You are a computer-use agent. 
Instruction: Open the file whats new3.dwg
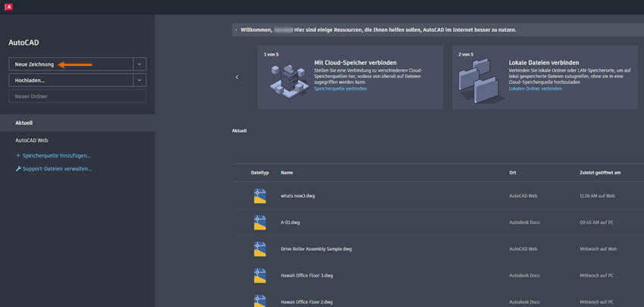tap(298, 196)
